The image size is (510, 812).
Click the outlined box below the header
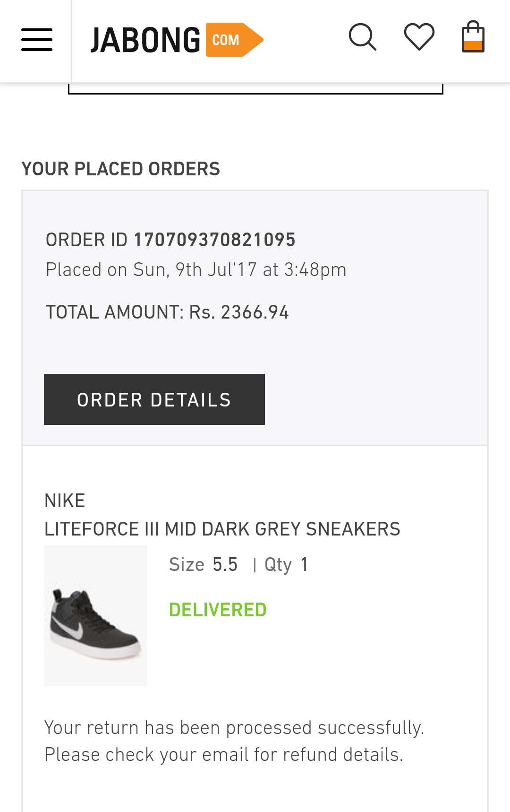pyautogui.click(x=255, y=88)
